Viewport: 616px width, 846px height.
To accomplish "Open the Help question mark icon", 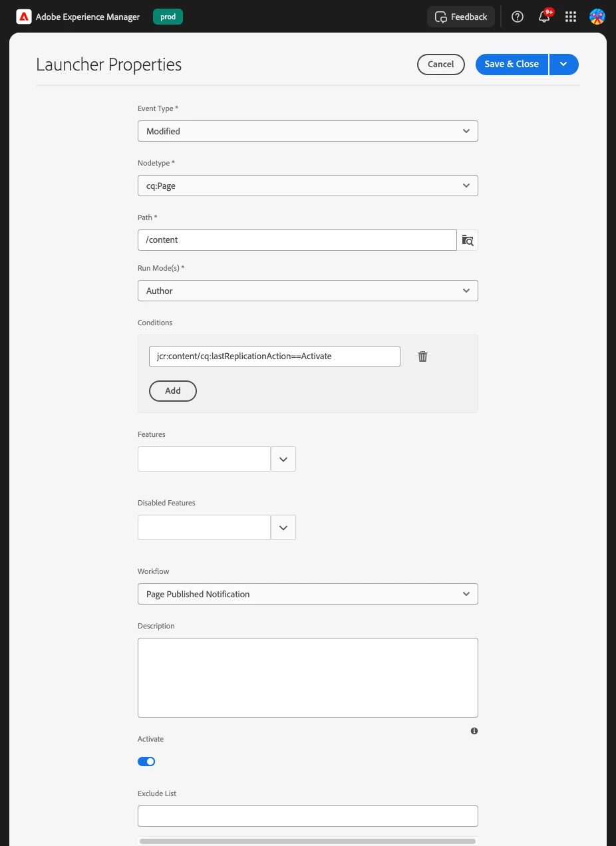I will tap(518, 17).
